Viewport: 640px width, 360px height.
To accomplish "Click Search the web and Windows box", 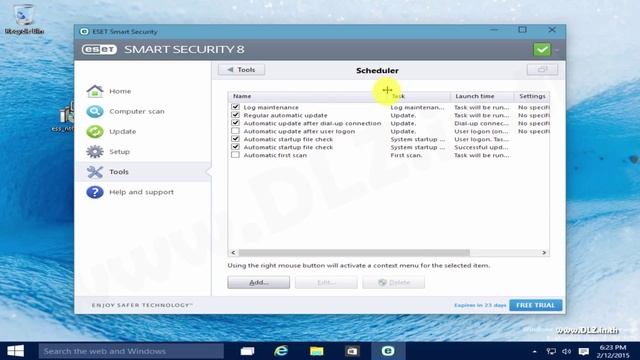I will tap(131, 351).
